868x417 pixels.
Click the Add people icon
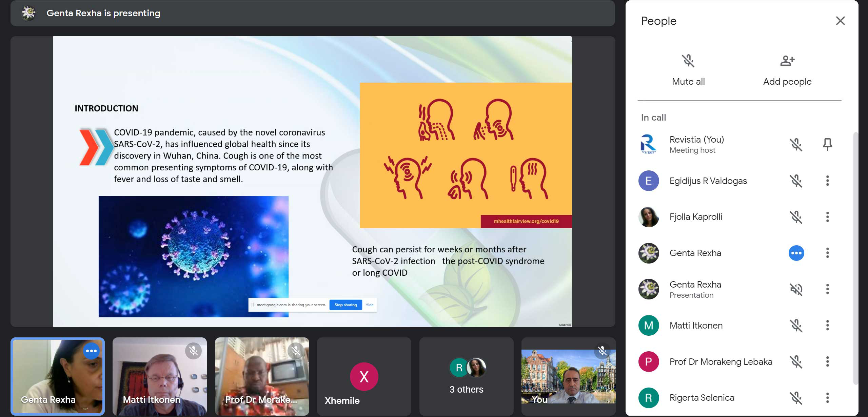(787, 61)
